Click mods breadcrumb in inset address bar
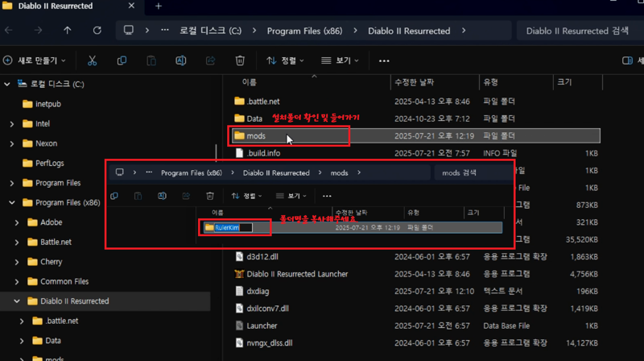 339,173
